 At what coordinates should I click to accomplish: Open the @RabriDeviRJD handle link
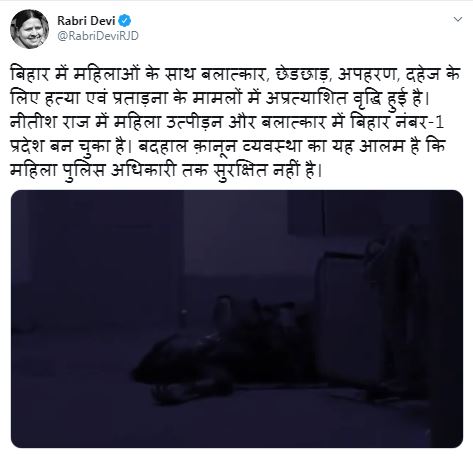98,36
